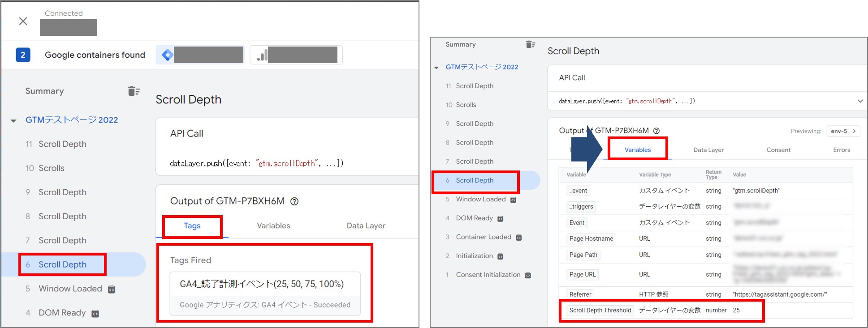The image size is (868, 328).
Task: Open help icon beside right Output of GTM-P7BXH6M
Action: coord(656,131)
